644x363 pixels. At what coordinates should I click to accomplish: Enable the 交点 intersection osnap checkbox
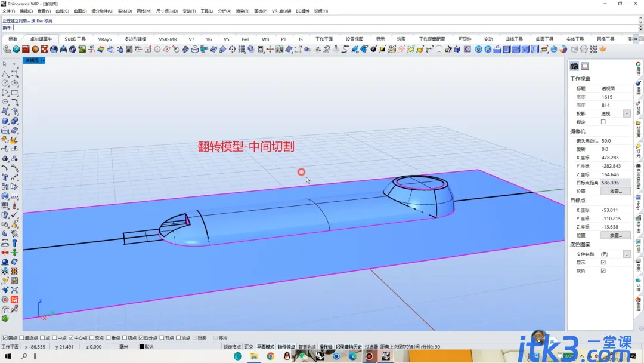point(92,337)
